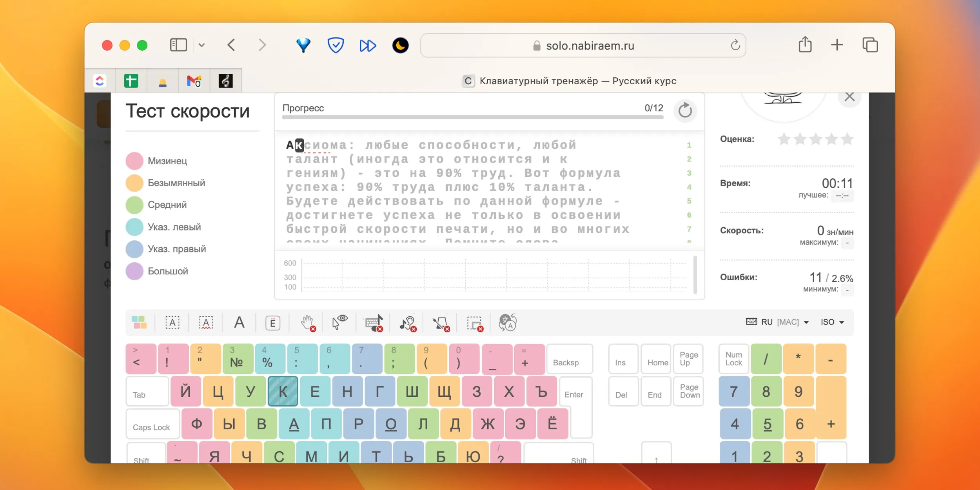This screenshot has width=980, height=490.
Task: Click the errors value 11 / 2.6%
Action: click(x=831, y=278)
